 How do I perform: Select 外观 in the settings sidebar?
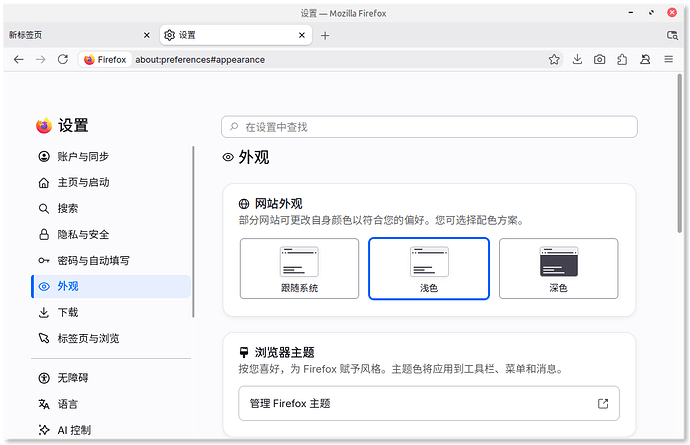tap(111, 286)
